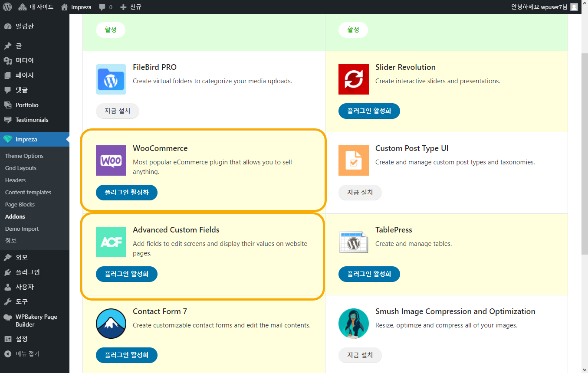Click the TablePress table icon
The height and width of the screenshot is (373, 588).
(354, 242)
